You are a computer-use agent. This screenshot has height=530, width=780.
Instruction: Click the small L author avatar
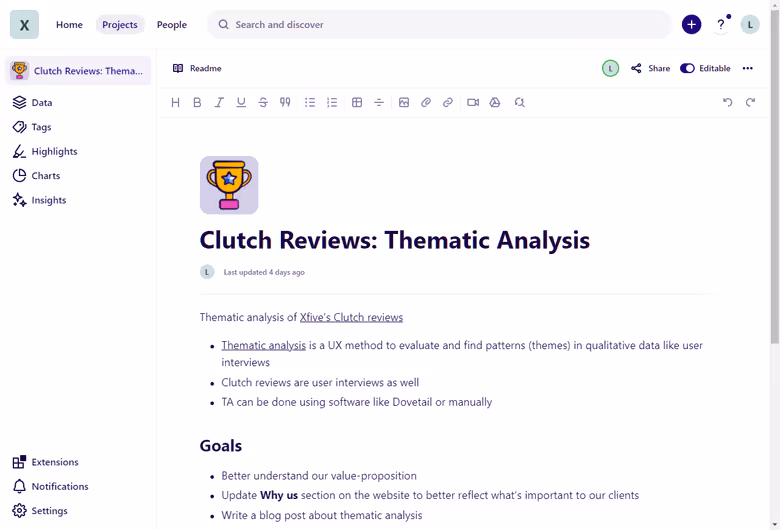coord(207,272)
